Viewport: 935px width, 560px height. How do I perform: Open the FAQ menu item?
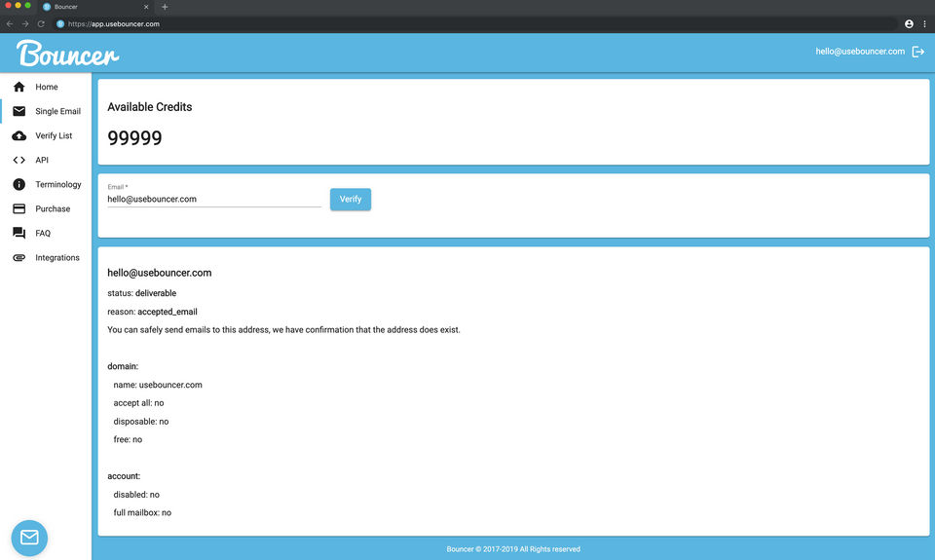click(46, 233)
